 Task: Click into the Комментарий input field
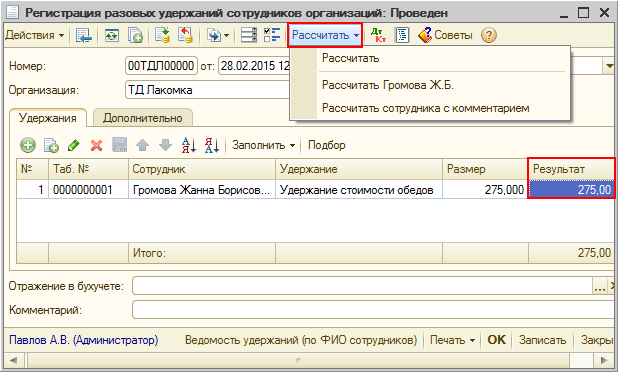click(x=373, y=310)
